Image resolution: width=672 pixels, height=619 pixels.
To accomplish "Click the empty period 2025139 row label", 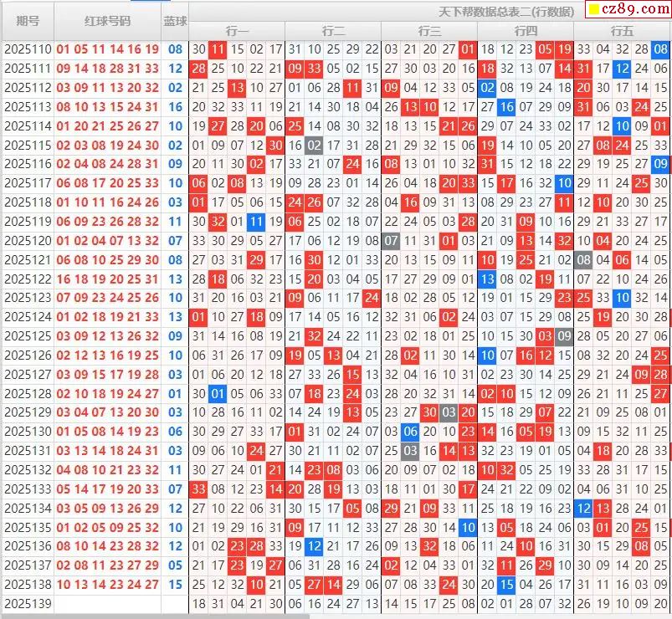I will click(x=28, y=604).
